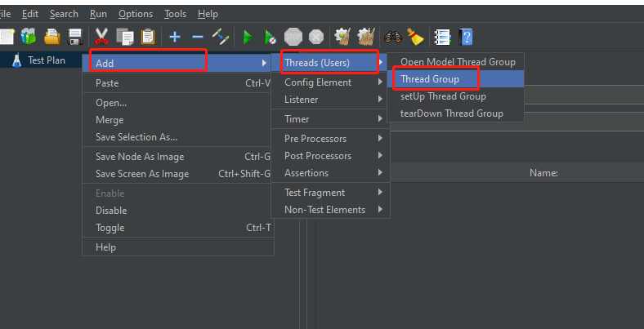Open the Help book icon in toolbar

pyautogui.click(x=466, y=37)
